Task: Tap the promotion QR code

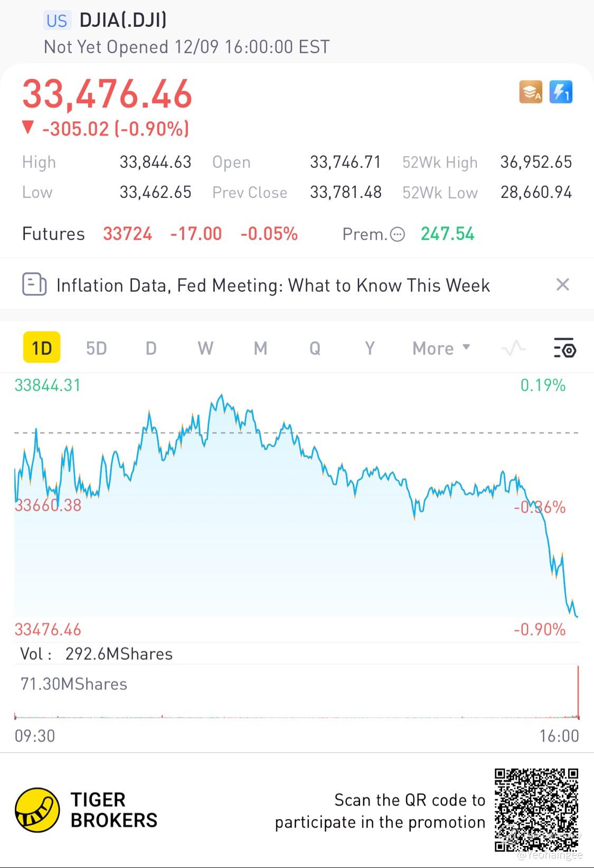Action: 536,810
